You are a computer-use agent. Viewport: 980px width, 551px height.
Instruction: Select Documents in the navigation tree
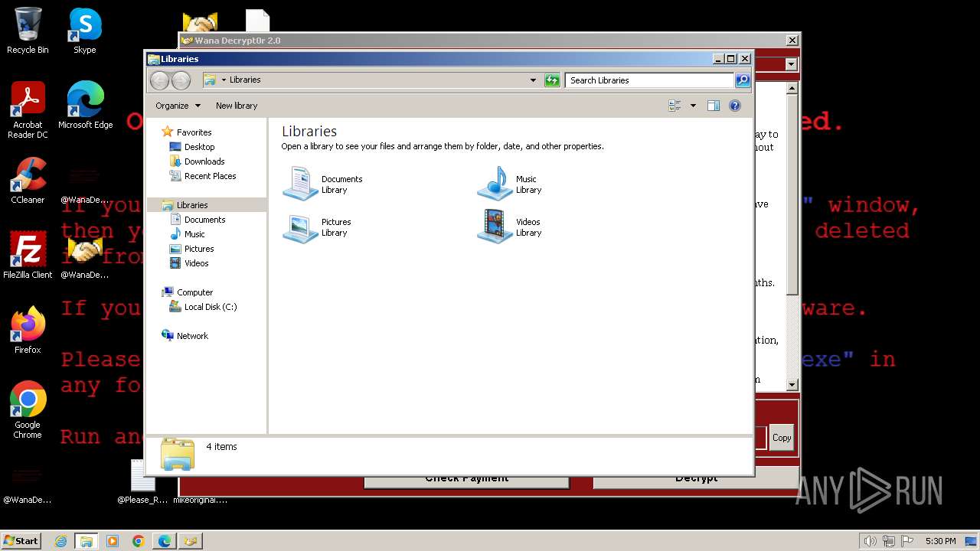[204, 220]
